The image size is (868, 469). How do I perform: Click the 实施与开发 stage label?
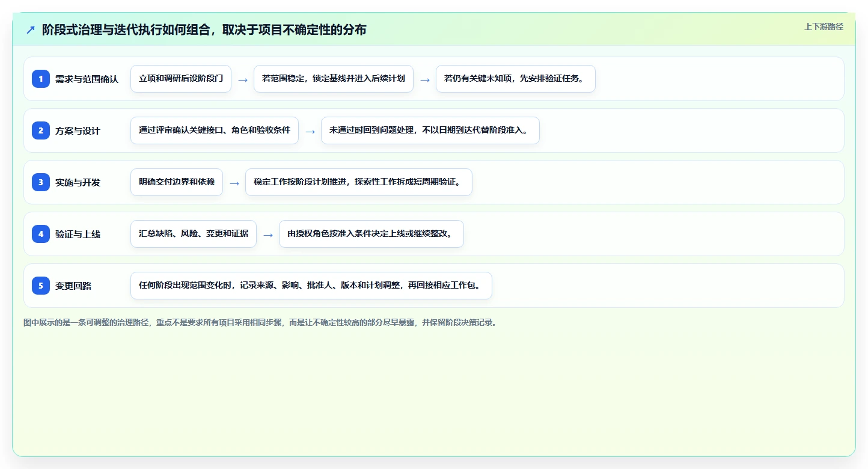tap(78, 182)
